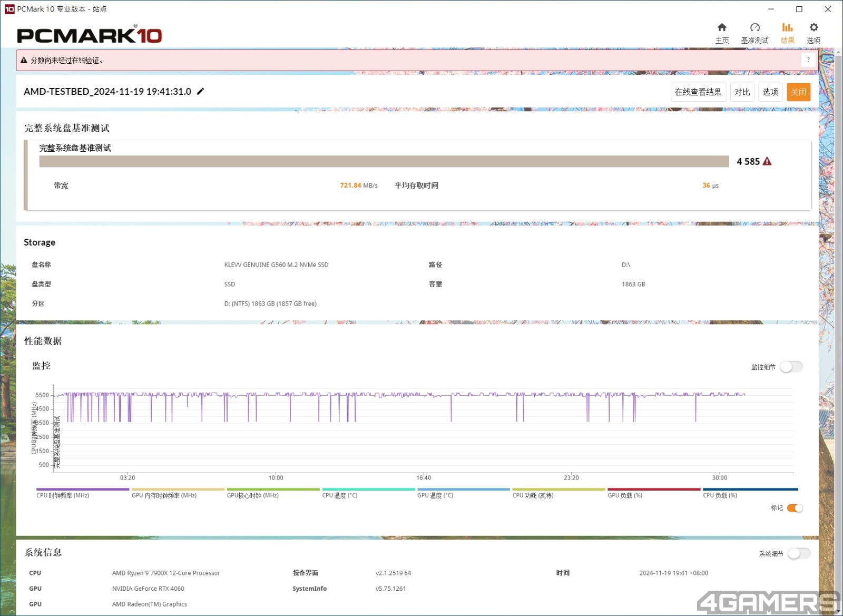843x616 pixels.
Task: Click the question mark help icon in warning banner
Action: click(808, 60)
